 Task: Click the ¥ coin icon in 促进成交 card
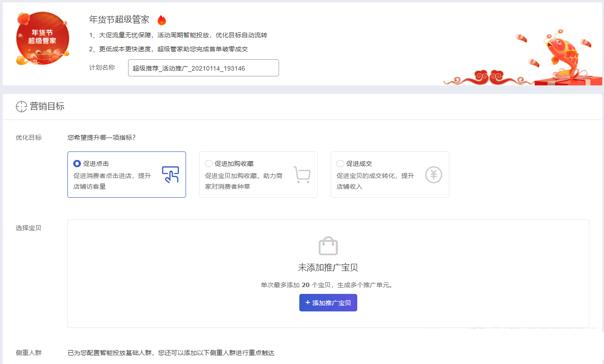[433, 174]
